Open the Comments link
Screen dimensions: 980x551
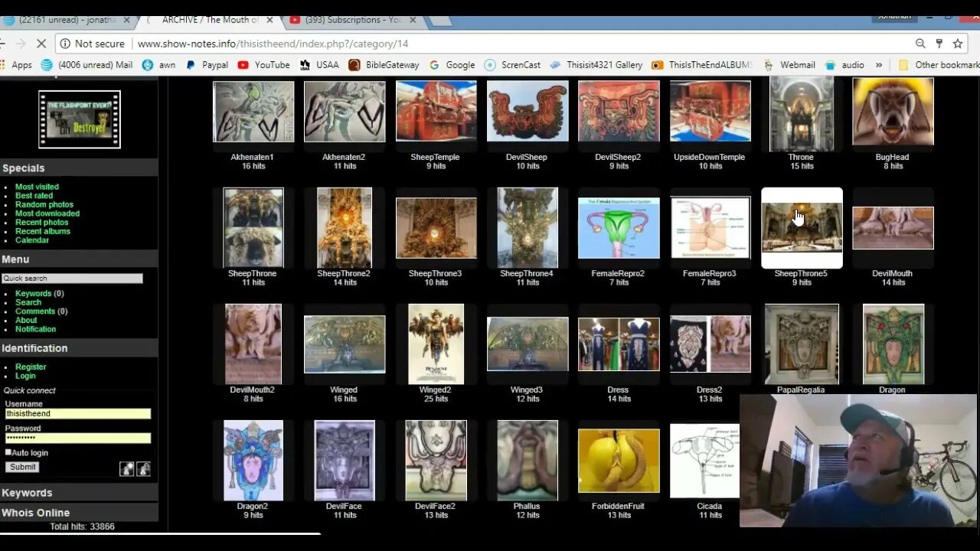[35, 311]
